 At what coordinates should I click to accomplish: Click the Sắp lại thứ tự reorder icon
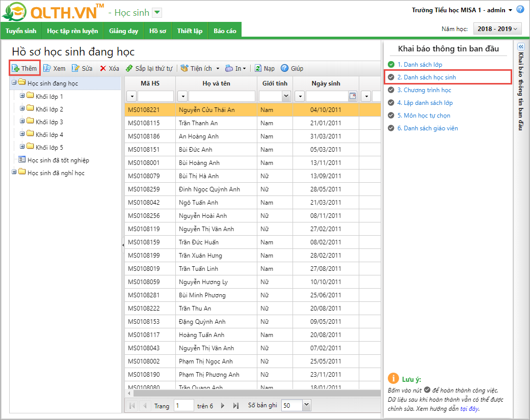coord(129,68)
